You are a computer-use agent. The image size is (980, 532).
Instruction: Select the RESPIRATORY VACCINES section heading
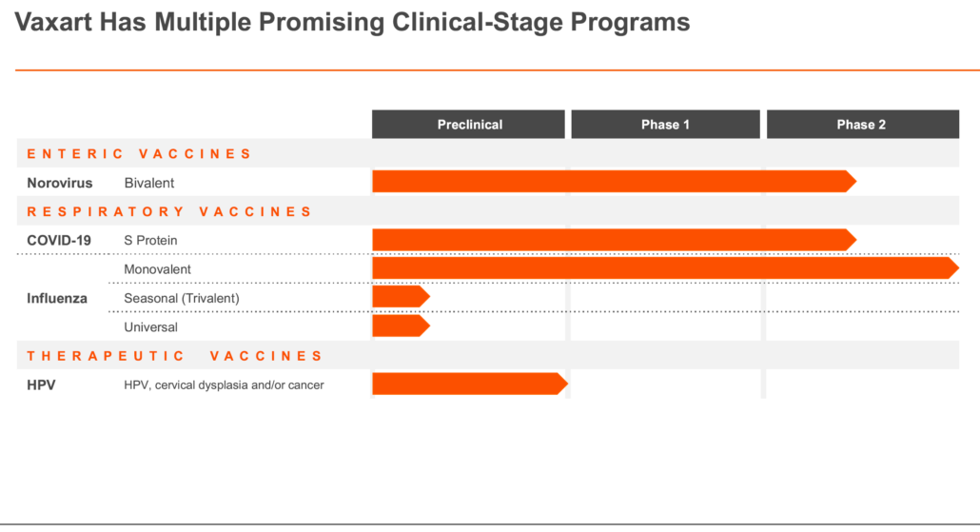[169, 212]
